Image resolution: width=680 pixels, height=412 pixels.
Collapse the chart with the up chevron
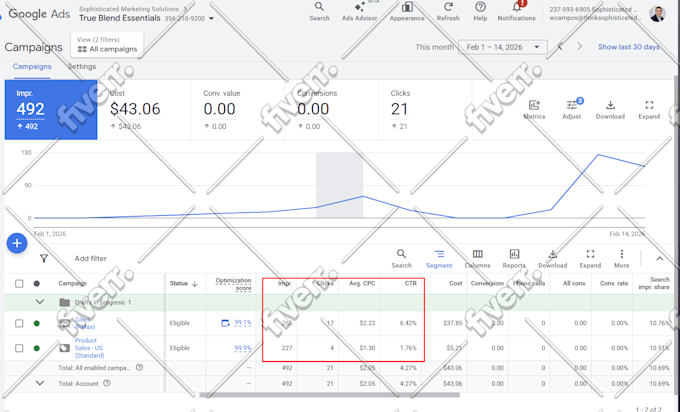660,258
